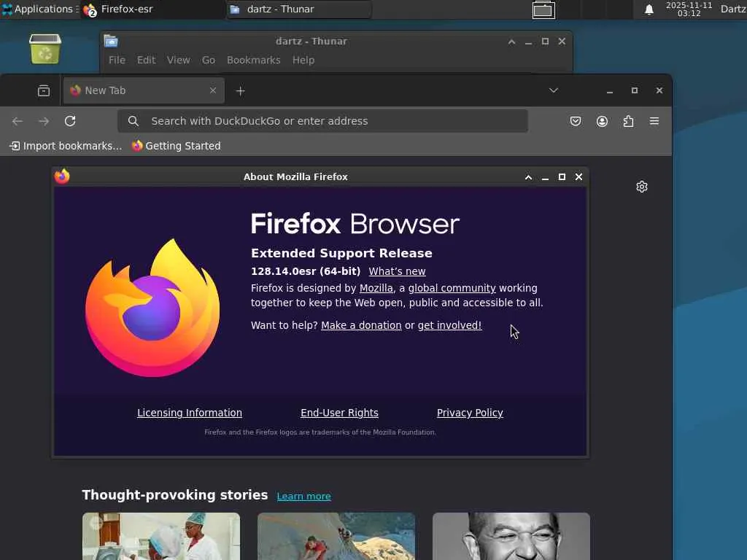Viewport: 747px width, 560px height.
Task: Open the Extensions puzzle icon
Action: pos(628,121)
